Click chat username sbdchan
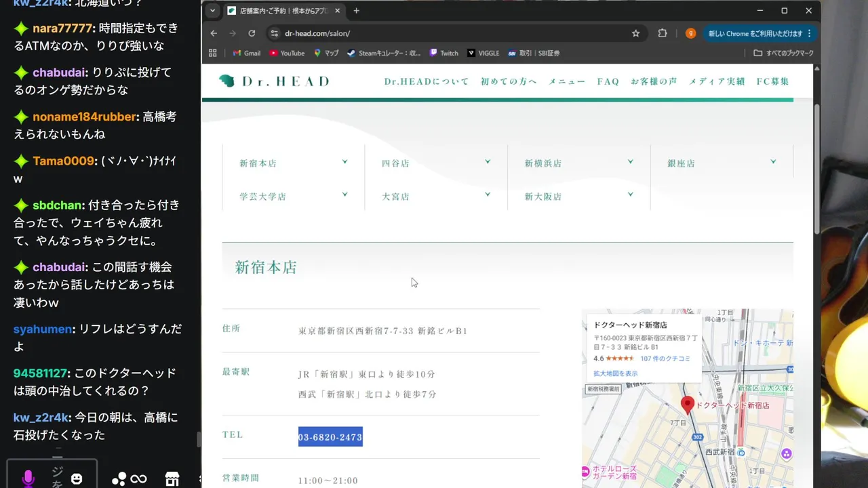868x488 pixels. coord(58,205)
